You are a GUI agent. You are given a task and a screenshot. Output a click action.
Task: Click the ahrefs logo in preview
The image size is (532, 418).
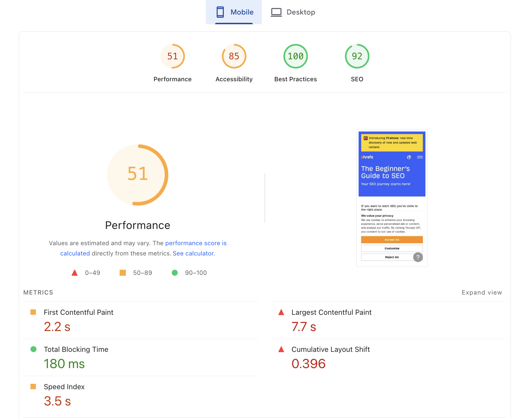tap(367, 157)
